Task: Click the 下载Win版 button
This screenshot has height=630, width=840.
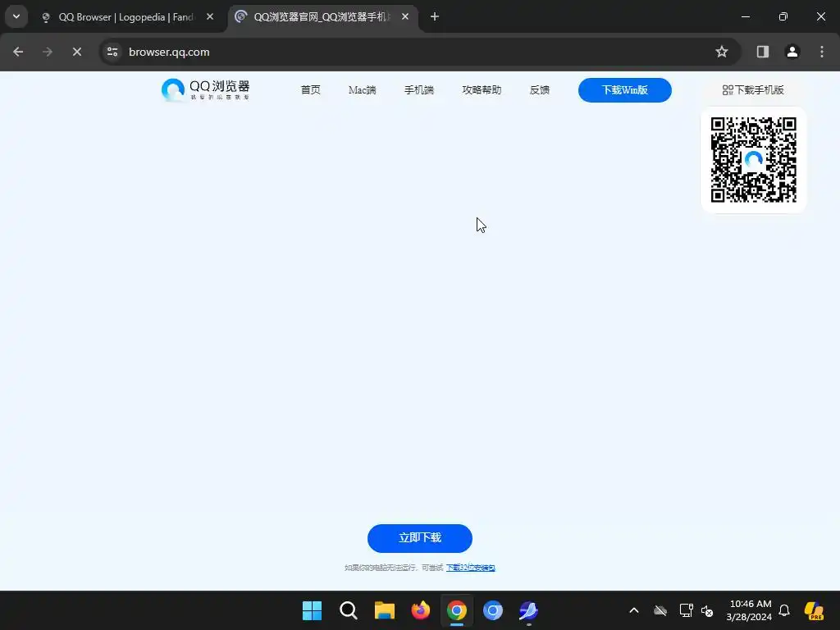Action: (x=624, y=90)
